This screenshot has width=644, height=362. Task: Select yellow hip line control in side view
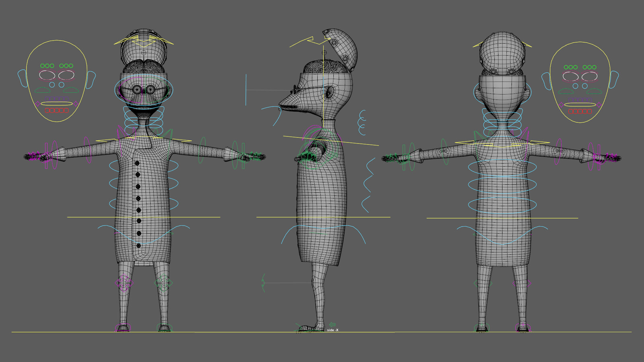(x=323, y=217)
